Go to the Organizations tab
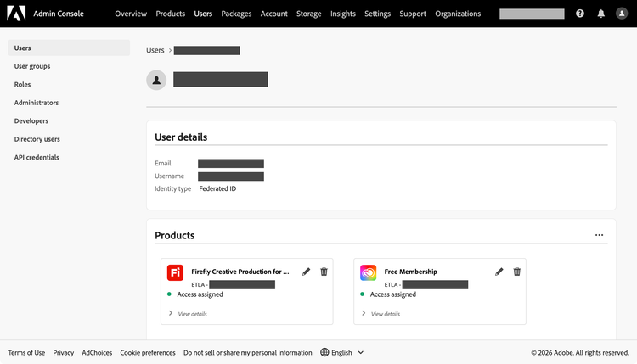 pyautogui.click(x=458, y=14)
